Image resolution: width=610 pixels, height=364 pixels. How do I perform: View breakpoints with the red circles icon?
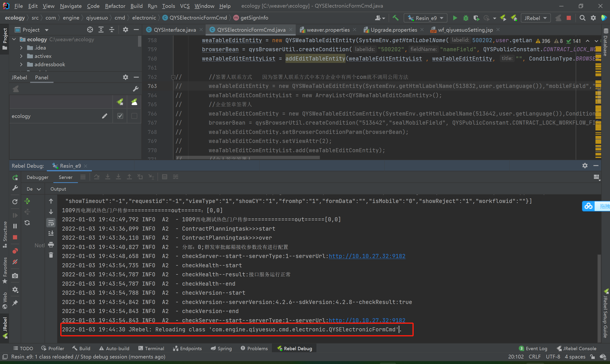click(x=15, y=251)
